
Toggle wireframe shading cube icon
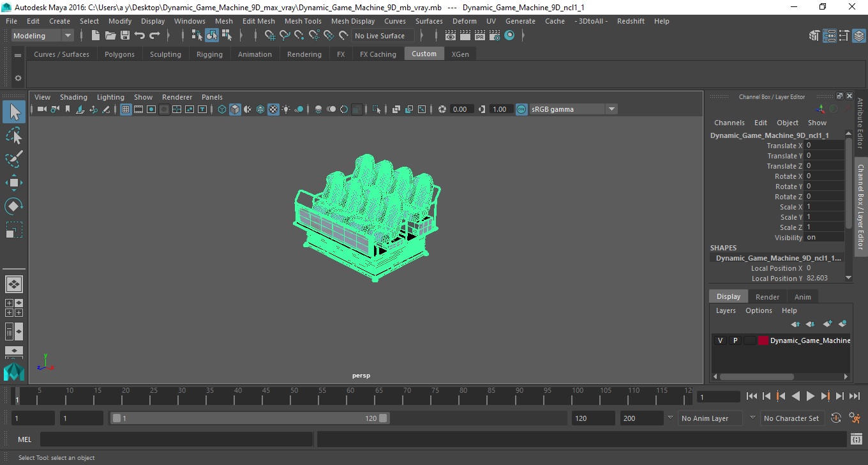222,109
